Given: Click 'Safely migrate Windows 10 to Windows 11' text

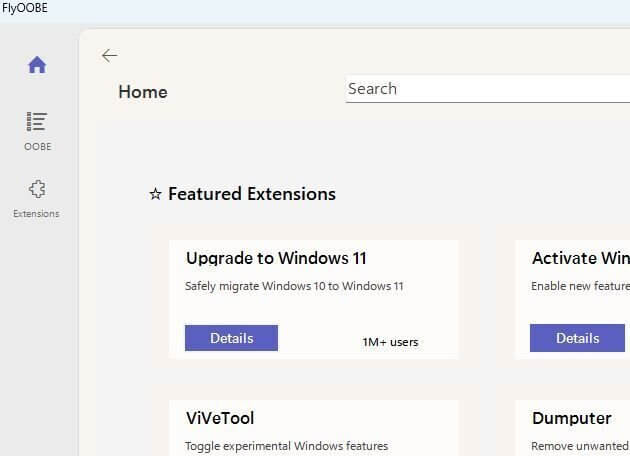Looking at the screenshot, I should (x=294, y=286).
